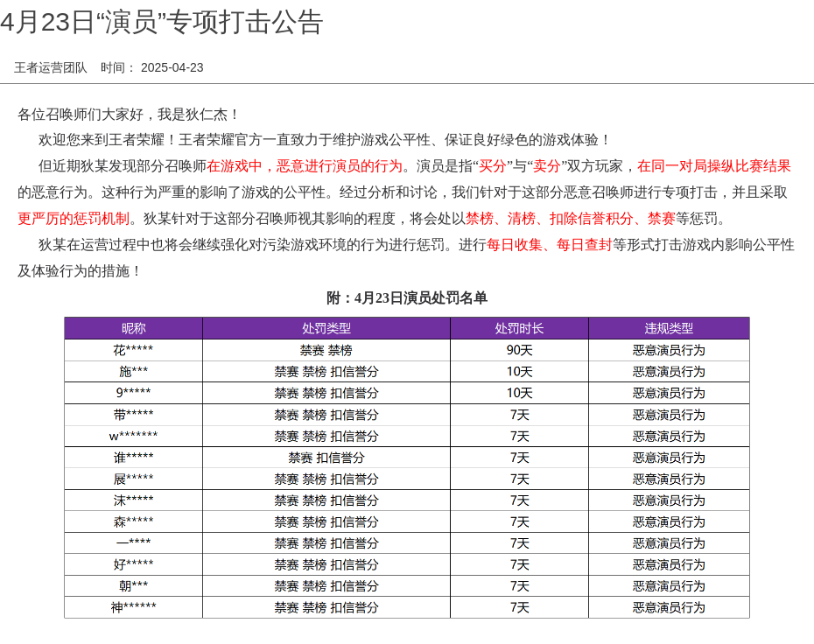Screen dimensions: 814x644
Task: Click red text 每日收集、每日查封
Action: 550,244
